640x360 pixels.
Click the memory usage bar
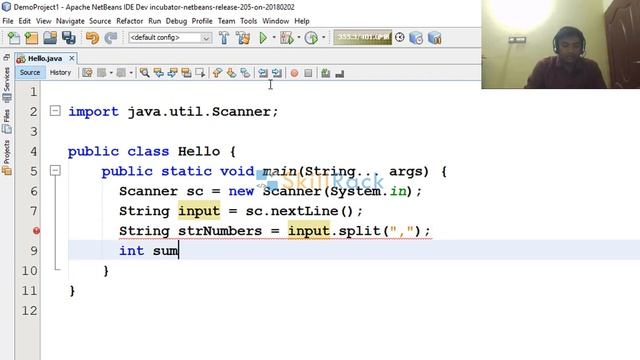362,38
